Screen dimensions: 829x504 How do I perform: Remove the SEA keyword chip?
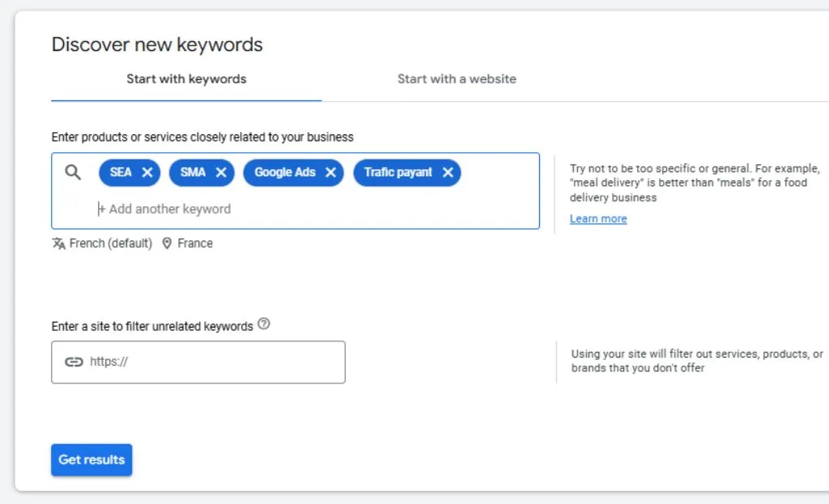[147, 172]
